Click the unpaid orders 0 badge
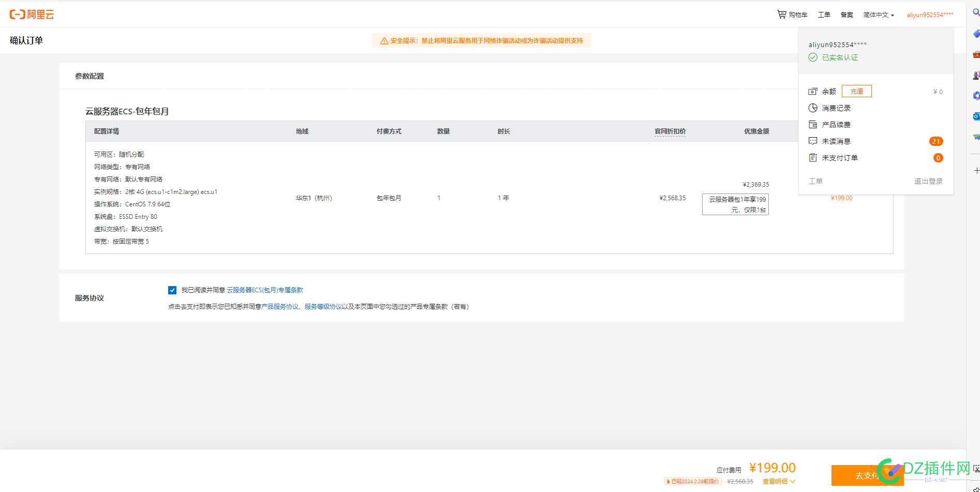This screenshot has width=980, height=492. tap(938, 158)
